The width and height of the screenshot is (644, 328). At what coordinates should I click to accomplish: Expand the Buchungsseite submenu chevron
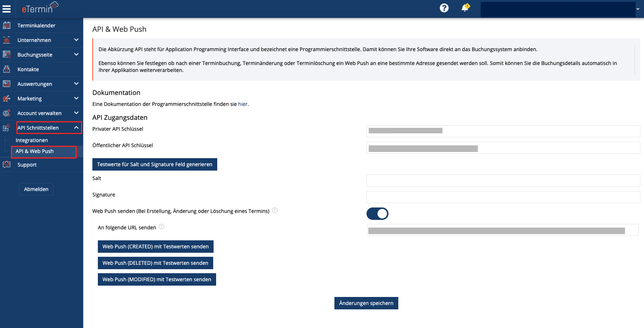[76, 54]
